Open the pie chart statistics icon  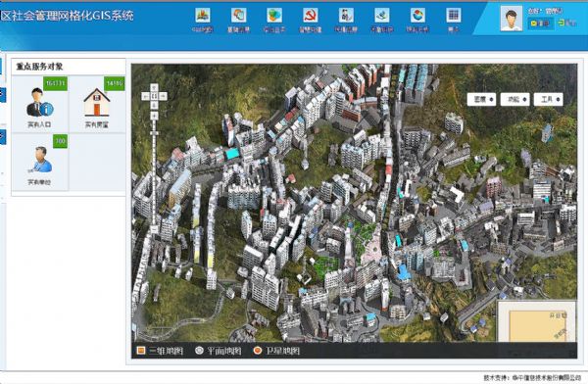417,16
